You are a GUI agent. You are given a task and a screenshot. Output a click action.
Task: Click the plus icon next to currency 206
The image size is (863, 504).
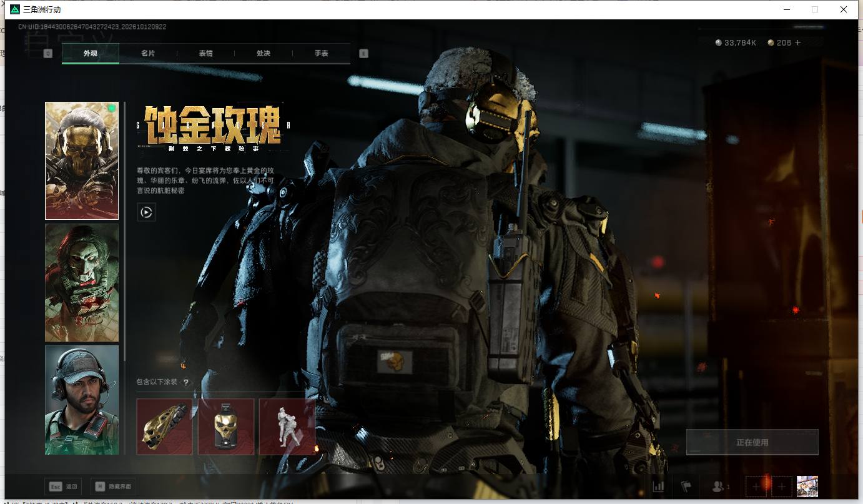797,42
